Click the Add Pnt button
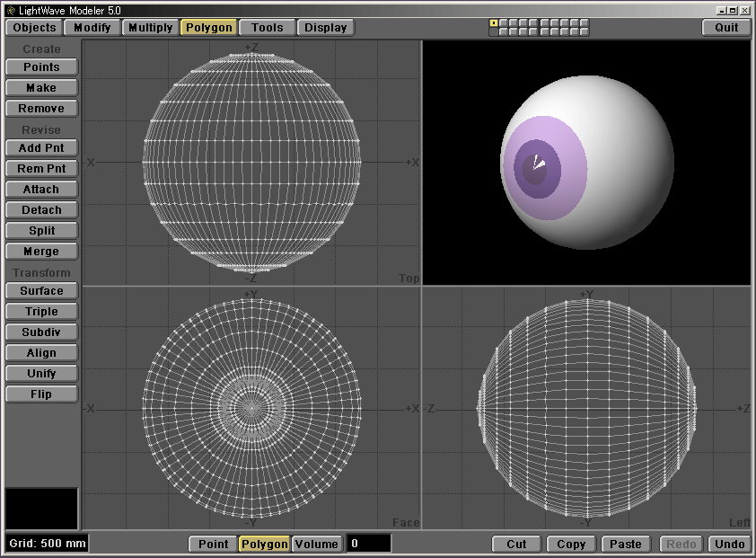This screenshot has width=756, height=558. tap(41, 148)
